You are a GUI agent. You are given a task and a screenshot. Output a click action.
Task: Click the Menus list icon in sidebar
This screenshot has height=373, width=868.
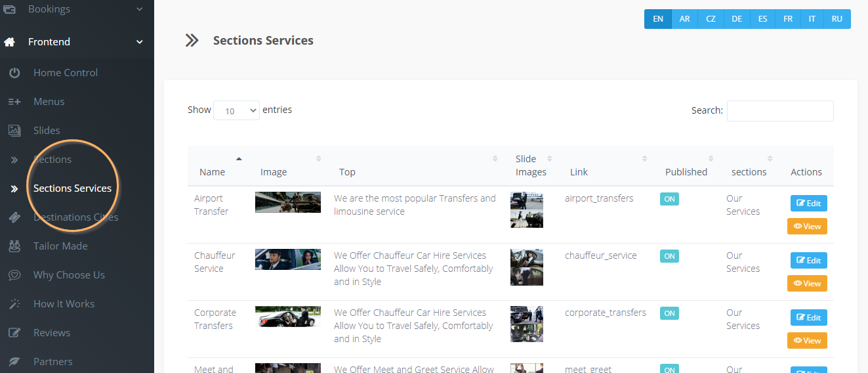(14, 102)
